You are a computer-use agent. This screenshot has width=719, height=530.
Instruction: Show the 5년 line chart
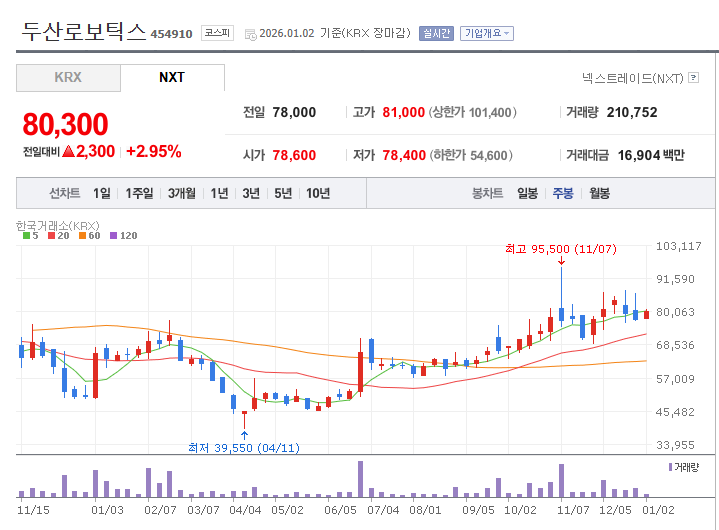(x=283, y=193)
